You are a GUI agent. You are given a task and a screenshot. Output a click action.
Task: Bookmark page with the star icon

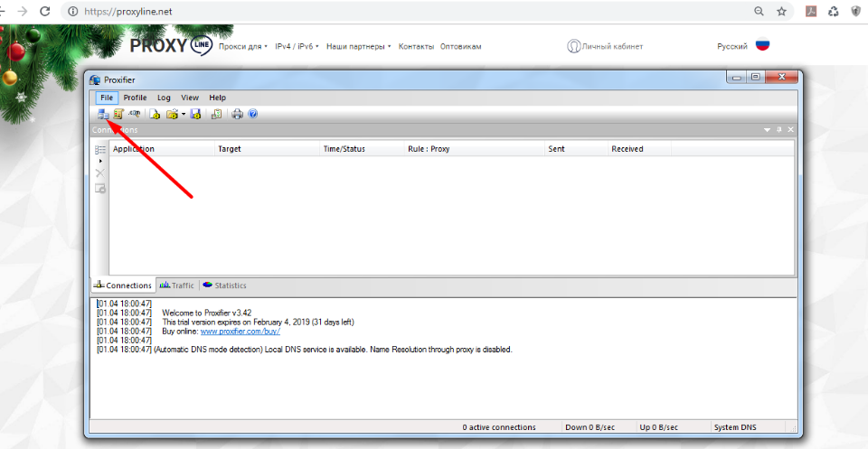pyautogui.click(x=781, y=12)
